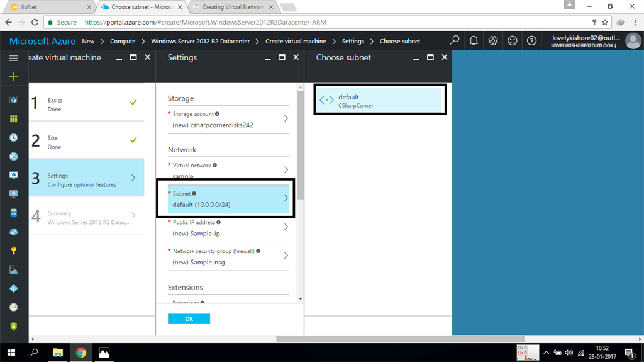Open File Explorer from taskbar

coord(57,353)
